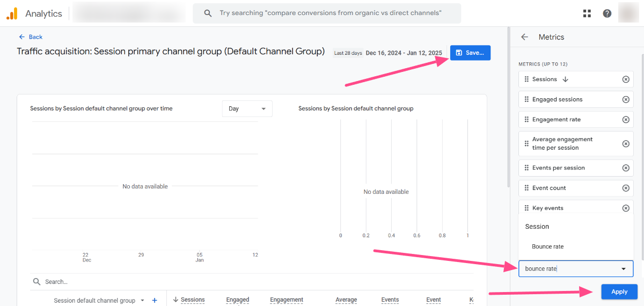Click the Google apps grid icon

click(x=587, y=13)
